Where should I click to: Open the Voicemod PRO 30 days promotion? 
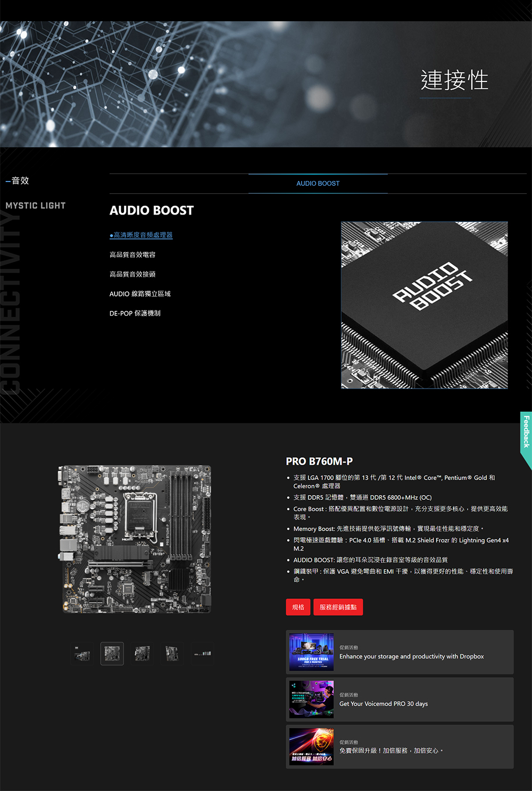click(x=400, y=699)
